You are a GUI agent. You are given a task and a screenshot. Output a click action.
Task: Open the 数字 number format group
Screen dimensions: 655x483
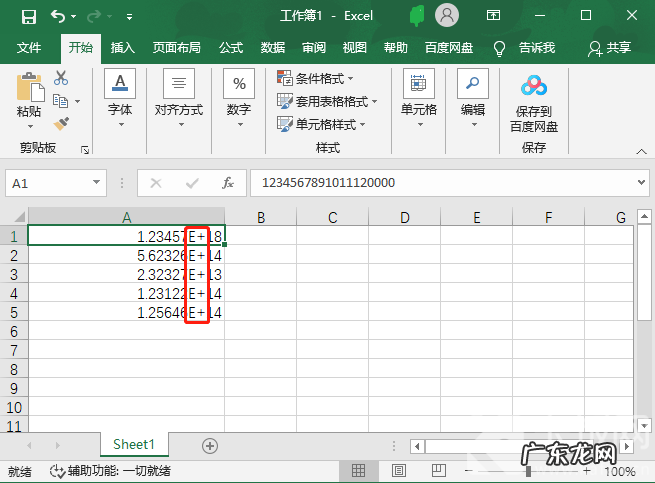[239, 99]
